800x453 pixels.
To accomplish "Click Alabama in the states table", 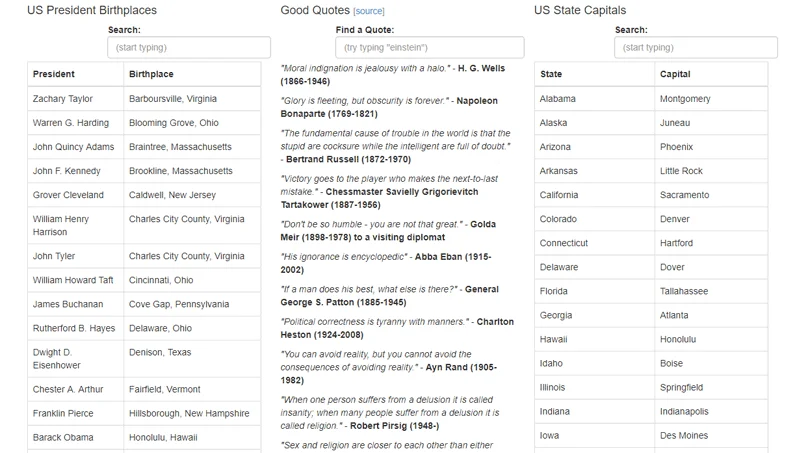I will [x=558, y=99].
